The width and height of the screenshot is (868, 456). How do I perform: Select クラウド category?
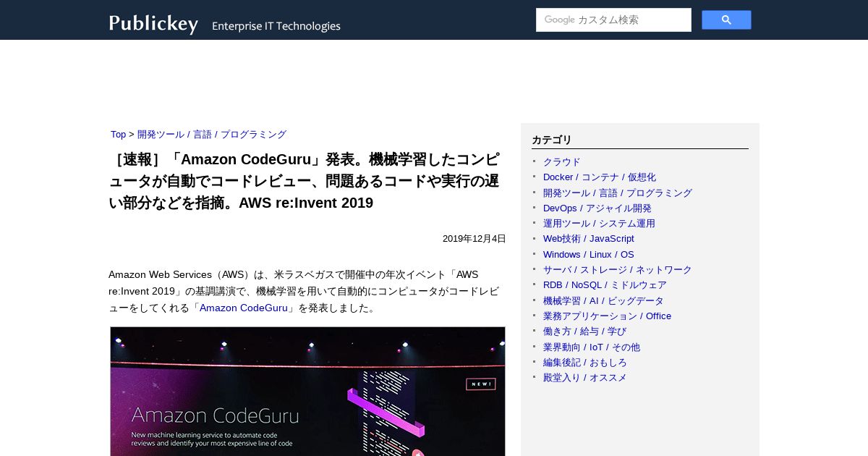(562, 161)
